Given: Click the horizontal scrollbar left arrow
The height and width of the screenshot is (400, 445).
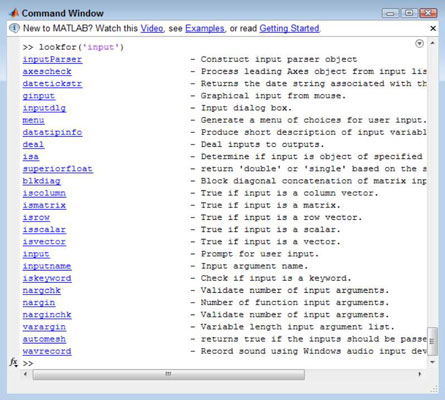Looking at the screenshot, I should (26, 374).
